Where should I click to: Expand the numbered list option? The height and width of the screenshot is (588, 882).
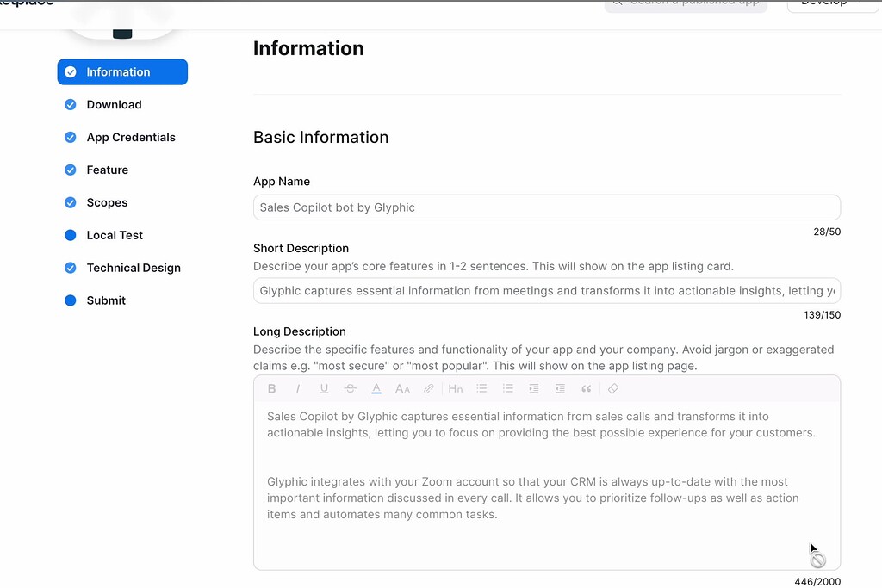[508, 388]
